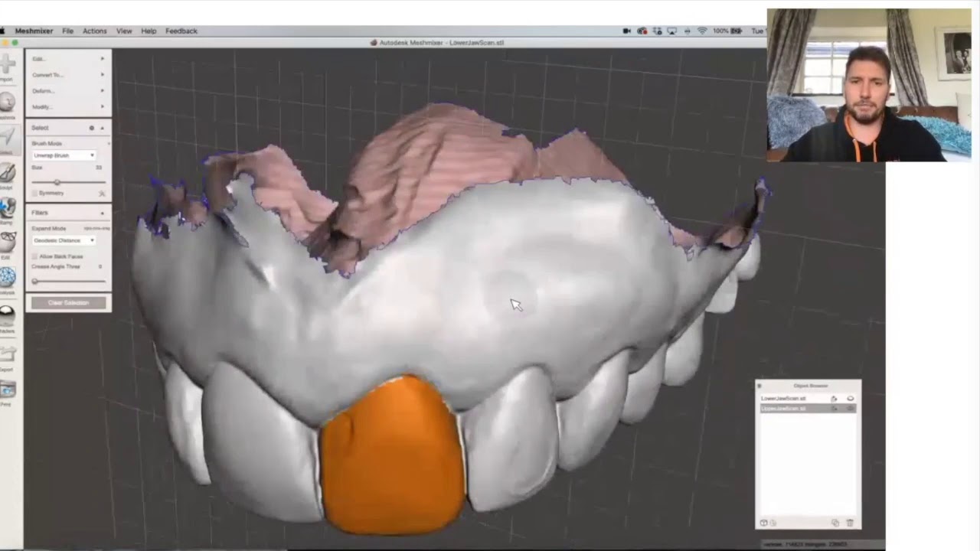Open the Edit tool in the sidebar
The width and height of the screenshot is (980, 551).
point(7,245)
